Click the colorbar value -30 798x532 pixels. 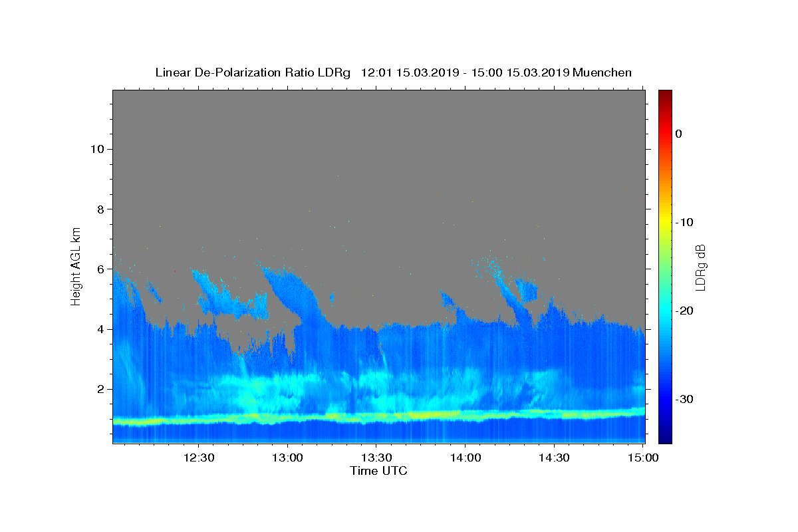click(685, 399)
